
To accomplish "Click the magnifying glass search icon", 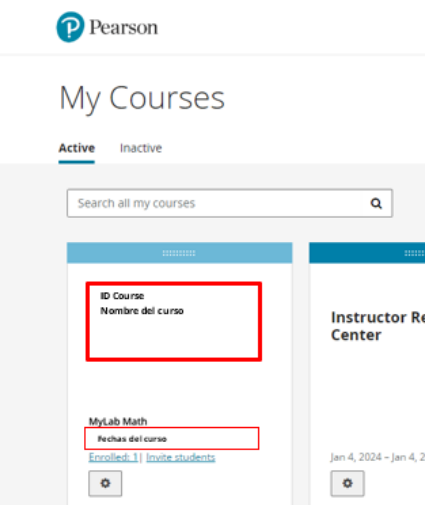I will click(x=376, y=203).
